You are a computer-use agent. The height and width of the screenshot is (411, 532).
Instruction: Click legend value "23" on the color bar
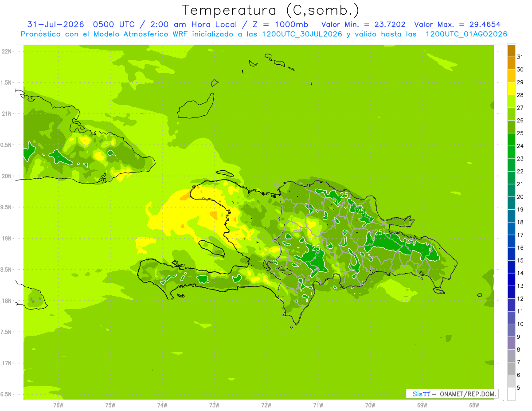point(520,158)
